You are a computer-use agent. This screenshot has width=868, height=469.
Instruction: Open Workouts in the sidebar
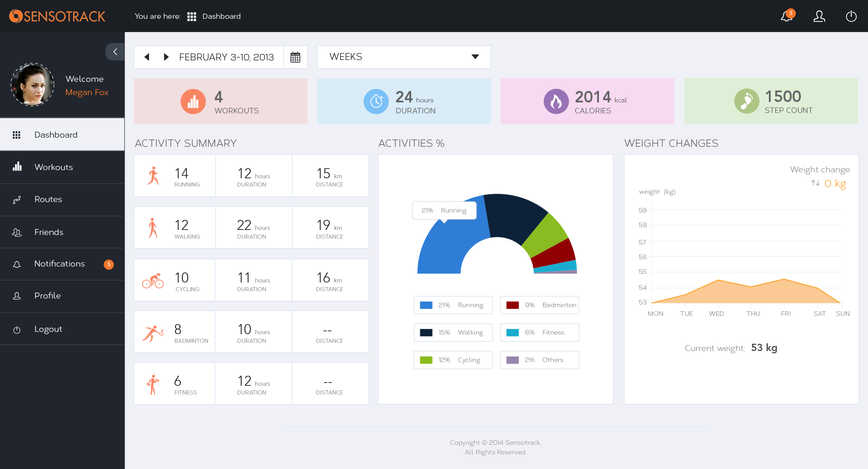62,167
